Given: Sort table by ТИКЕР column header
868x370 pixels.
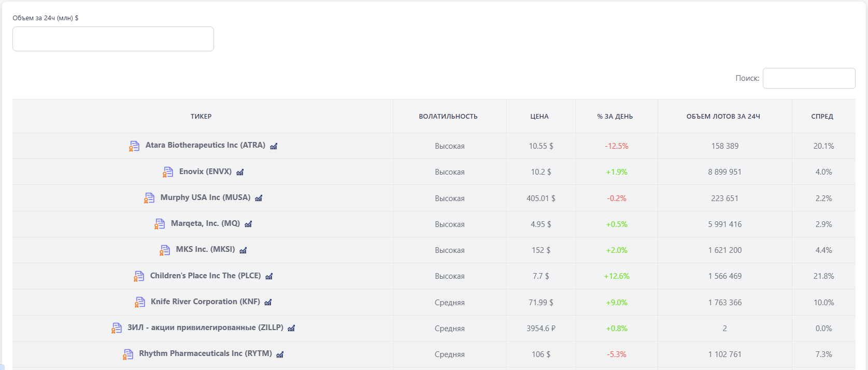Looking at the screenshot, I should tap(201, 117).
